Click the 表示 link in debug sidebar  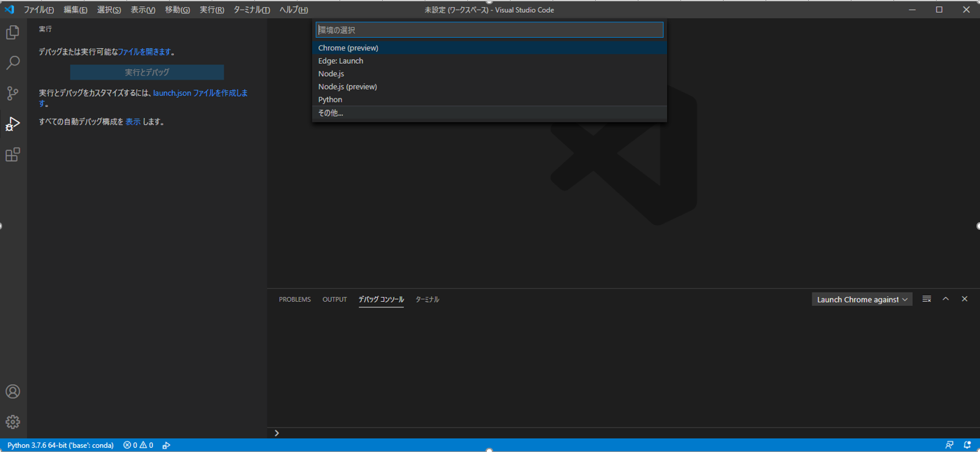133,122
